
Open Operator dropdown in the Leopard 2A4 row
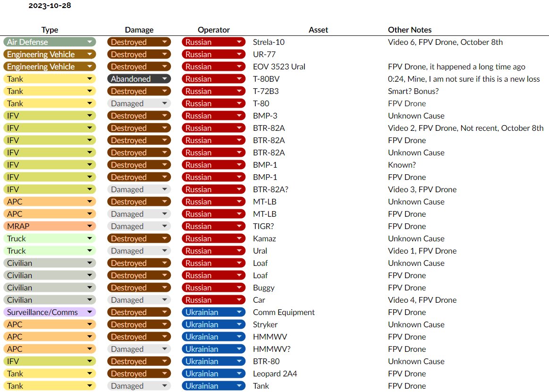(213, 374)
